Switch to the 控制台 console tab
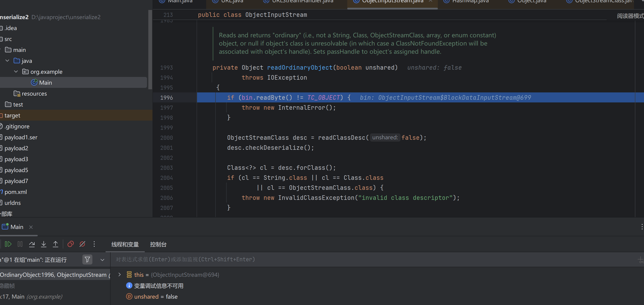The image size is (644, 305). click(x=158, y=244)
